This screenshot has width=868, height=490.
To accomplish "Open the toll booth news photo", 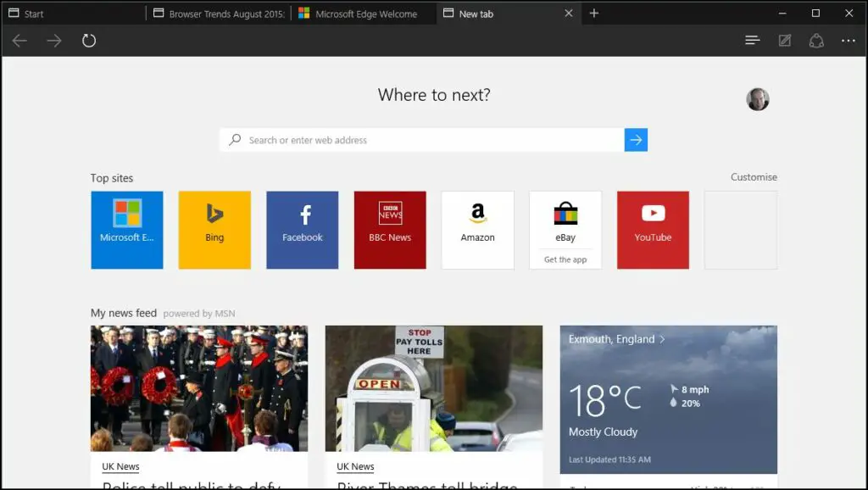I will coord(434,388).
